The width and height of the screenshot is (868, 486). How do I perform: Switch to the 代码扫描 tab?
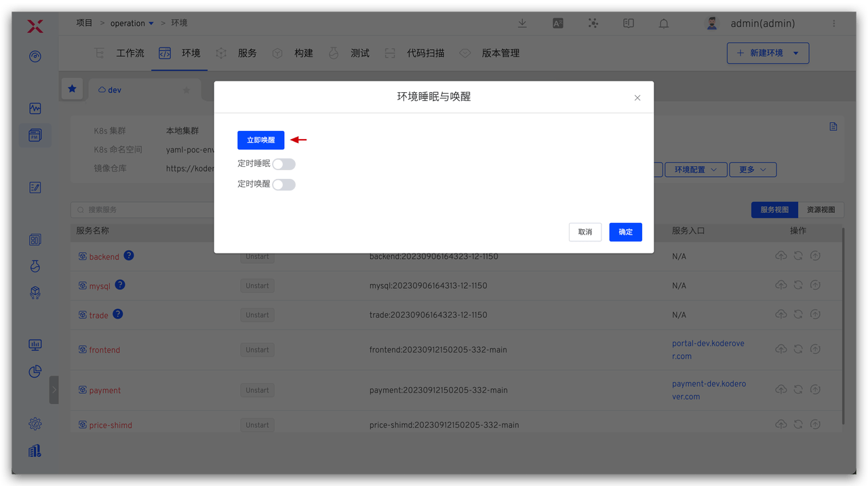pyautogui.click(x=426, y=52)
